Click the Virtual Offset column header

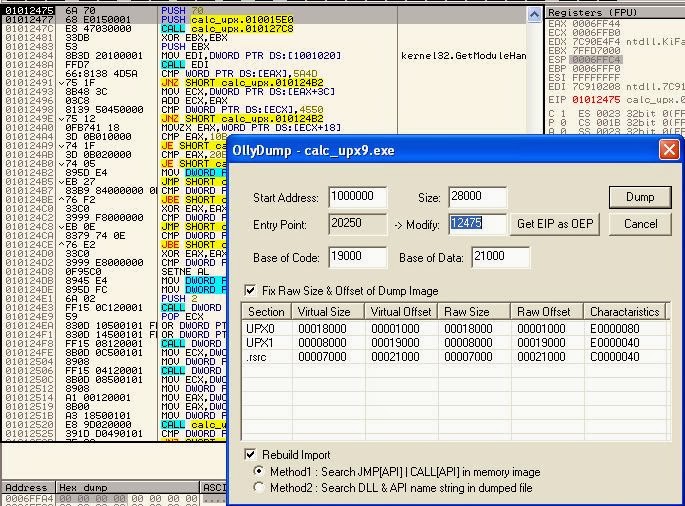click(x=401, y=312)
